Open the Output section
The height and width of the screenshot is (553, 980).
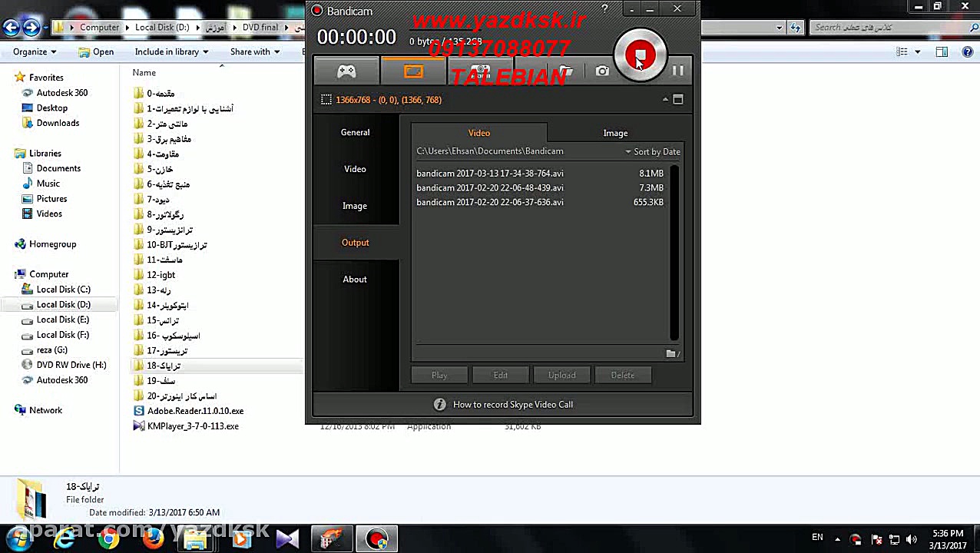pyautogui.click(x=355, y=243)
